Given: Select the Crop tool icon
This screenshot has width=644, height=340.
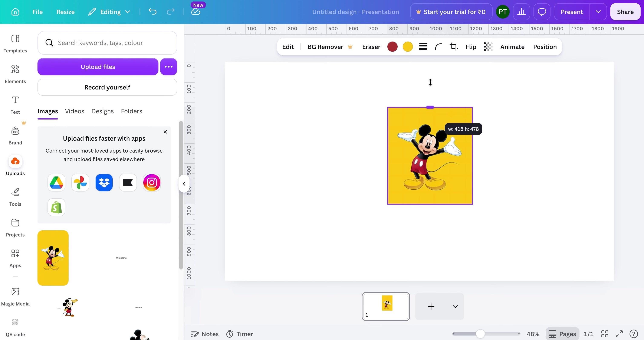Looking at the screenshot, I should coord(454,47).
